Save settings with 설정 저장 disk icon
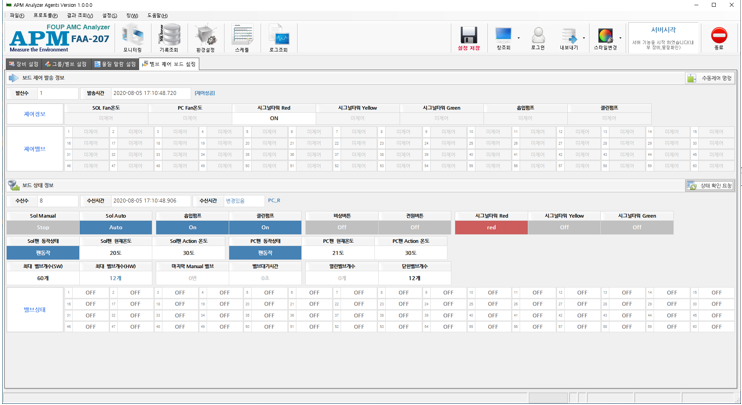This screenshot has width=742, height=405. pyautogui.click(x=468, y=39)
